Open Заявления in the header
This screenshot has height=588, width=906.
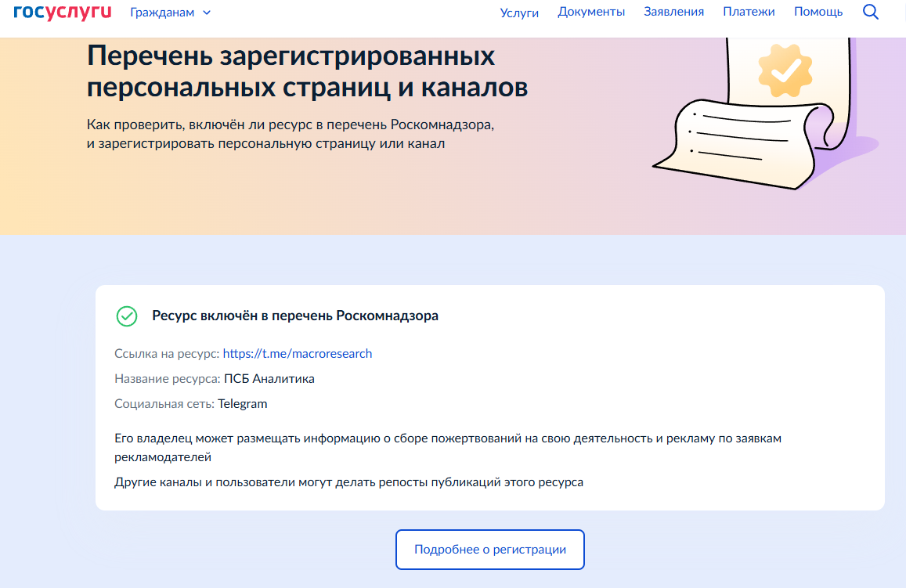tap(673, 12)
